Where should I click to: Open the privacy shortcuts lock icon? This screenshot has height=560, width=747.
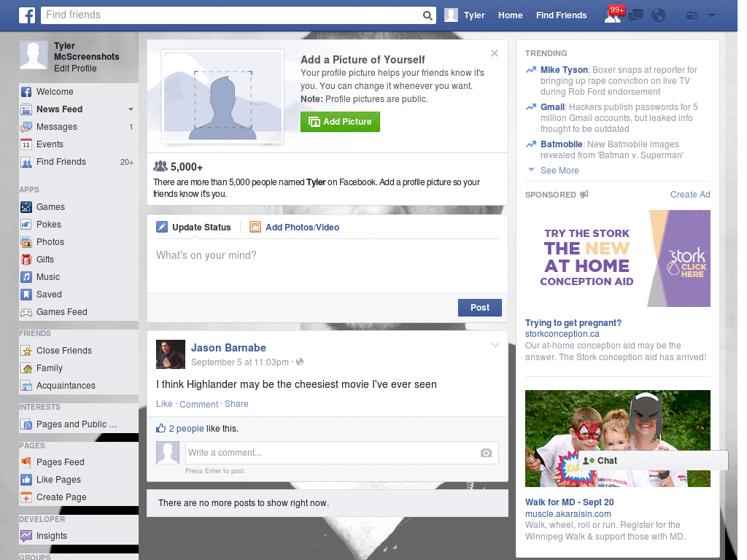(x=692, y=15)
